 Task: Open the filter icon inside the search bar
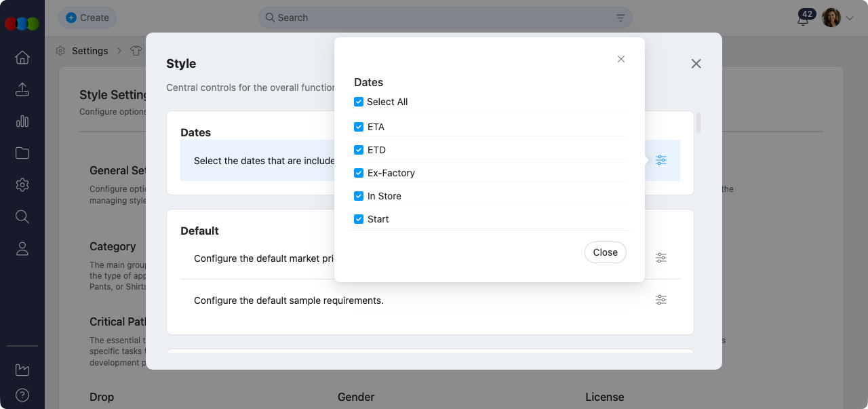coord(620,18)
